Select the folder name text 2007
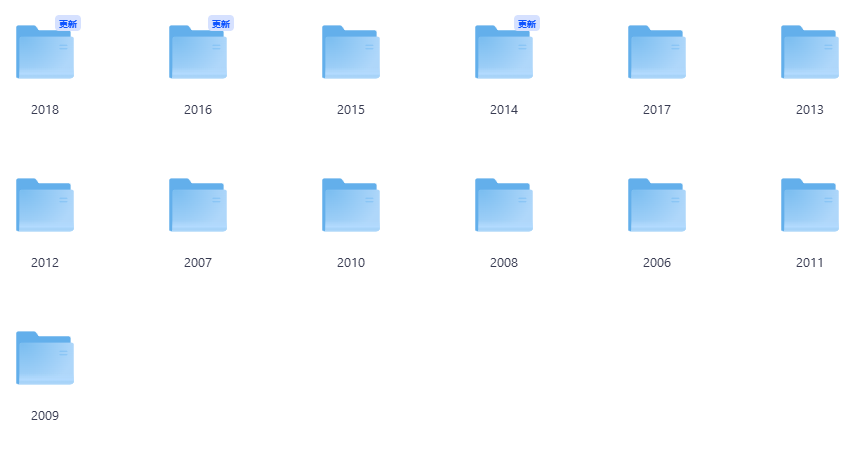The image size is (863, 454). point(198,262)
